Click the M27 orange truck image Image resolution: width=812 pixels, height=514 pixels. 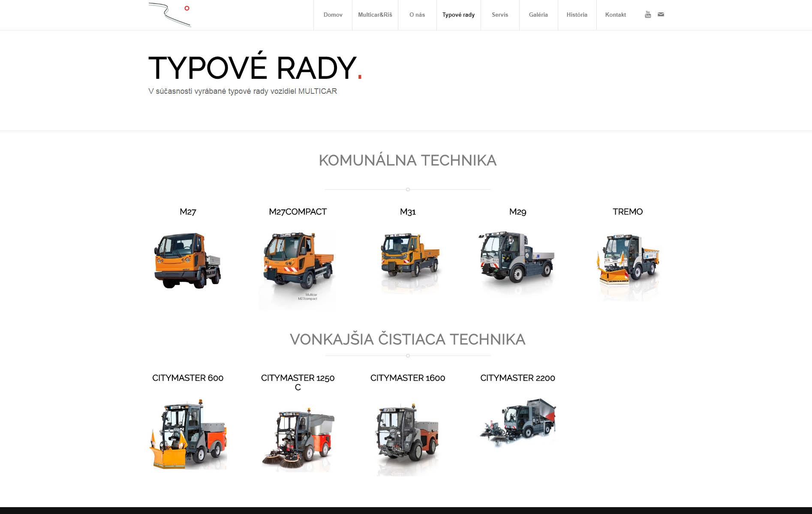pyautogui.click(x=188, y=260)
